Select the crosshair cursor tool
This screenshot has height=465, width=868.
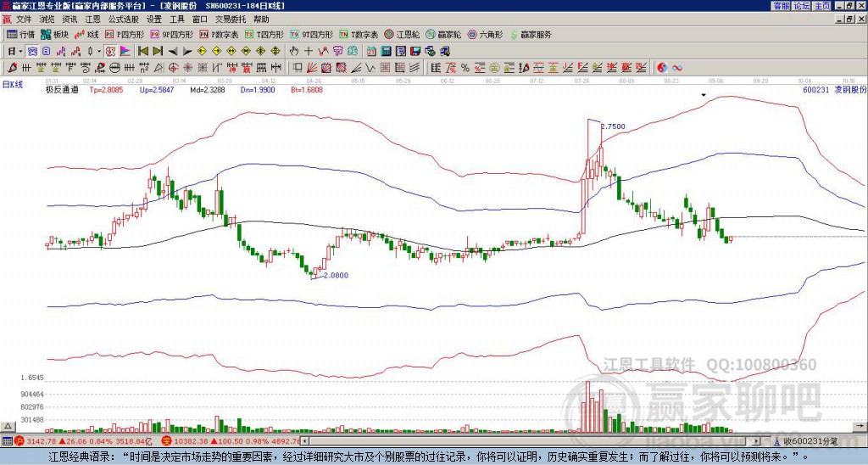coord(309,52)
